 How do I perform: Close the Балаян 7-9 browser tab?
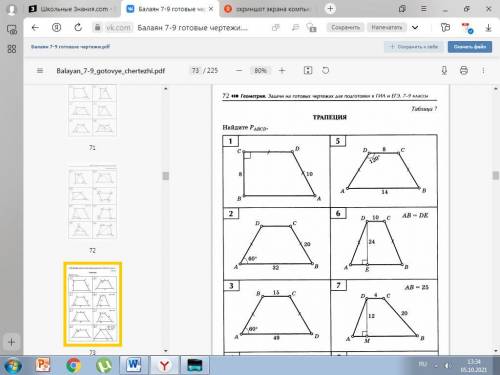(x=211, y=9)
